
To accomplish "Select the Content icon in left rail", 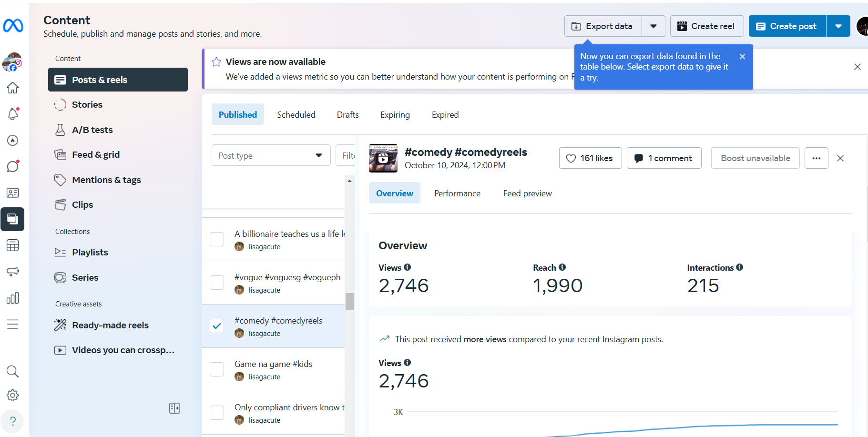I will [13, 219].
